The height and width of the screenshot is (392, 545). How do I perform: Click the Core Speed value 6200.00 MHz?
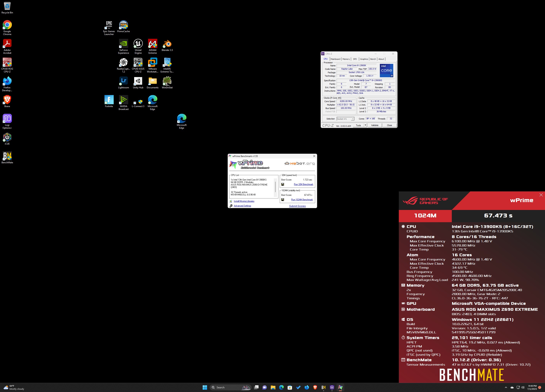click(346, 101)
